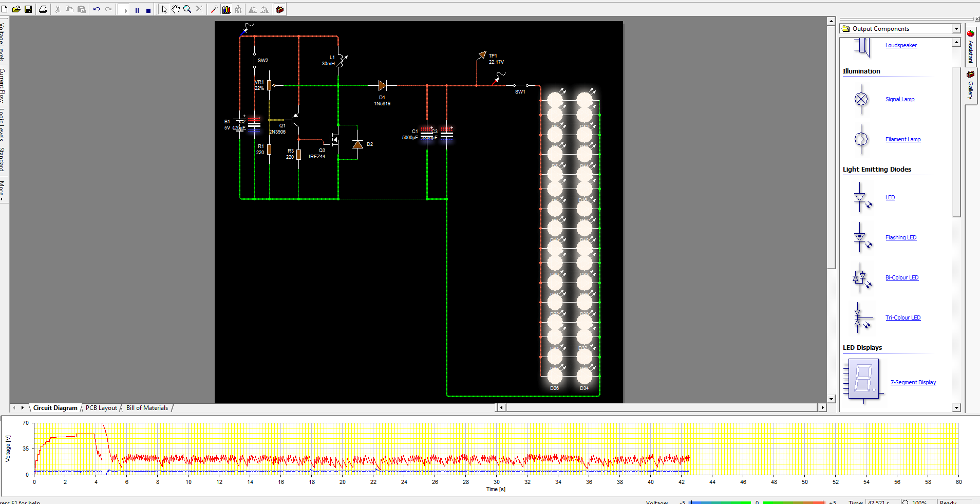This screenshot has width=980, height=504.
Task: Run the simulation with play button
Action: (125, 10)
